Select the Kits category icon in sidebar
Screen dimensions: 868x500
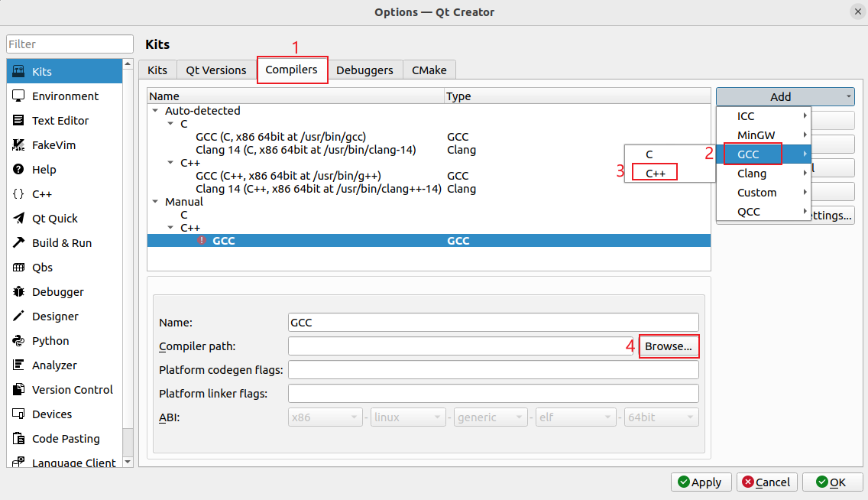18,71
